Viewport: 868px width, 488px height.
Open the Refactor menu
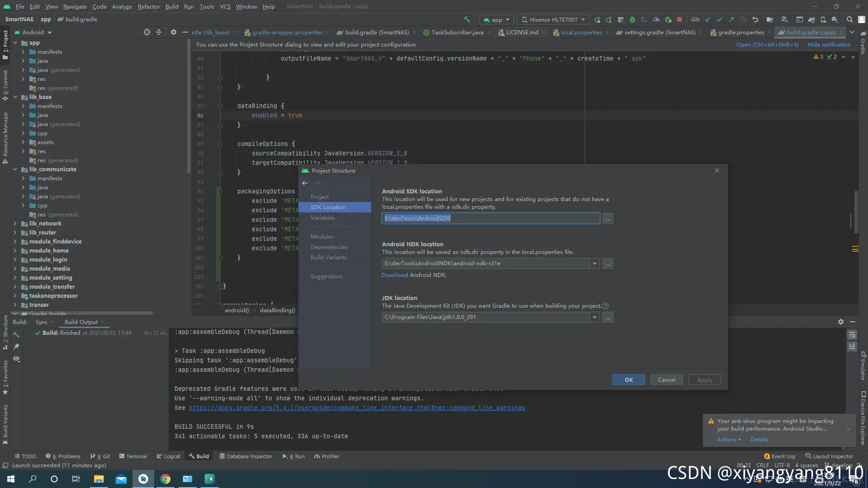point(148,6)
